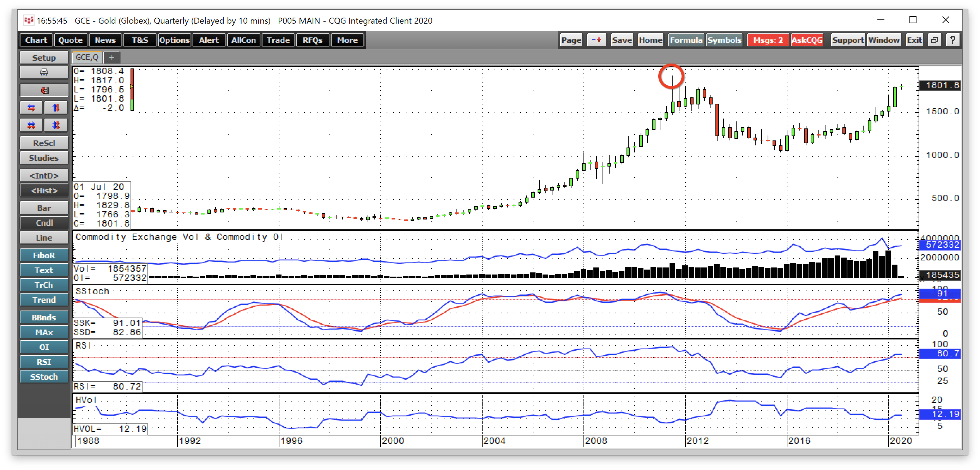Select the GCE,Q chart tab
980x470 pixels.
click(x=87, y=58)
